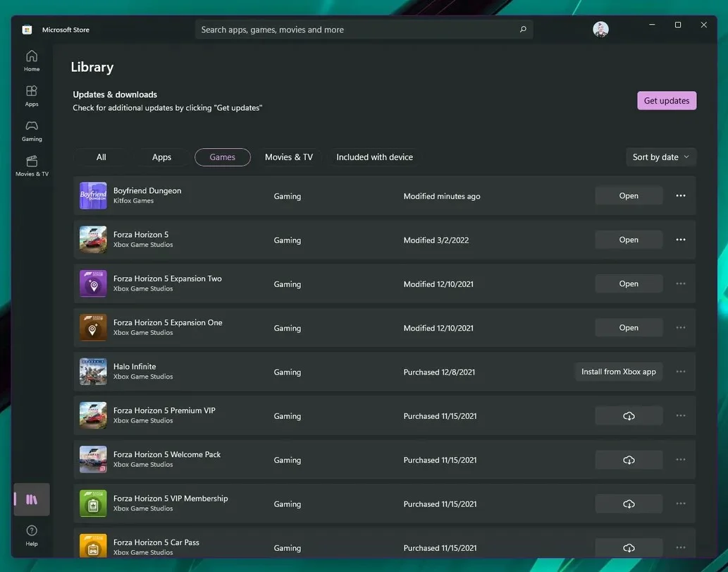Click Forza Horizon 5 Car Pass thumbnail

(x=93, y=547)
